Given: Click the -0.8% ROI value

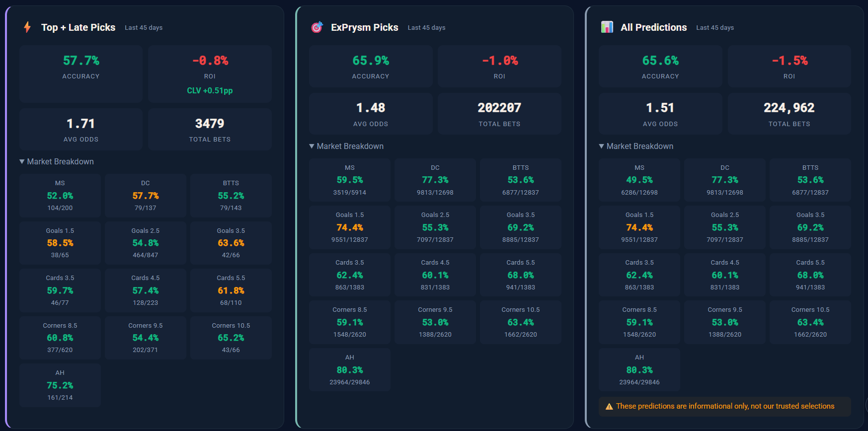Looking at the screenshot, I should (210, 61).
